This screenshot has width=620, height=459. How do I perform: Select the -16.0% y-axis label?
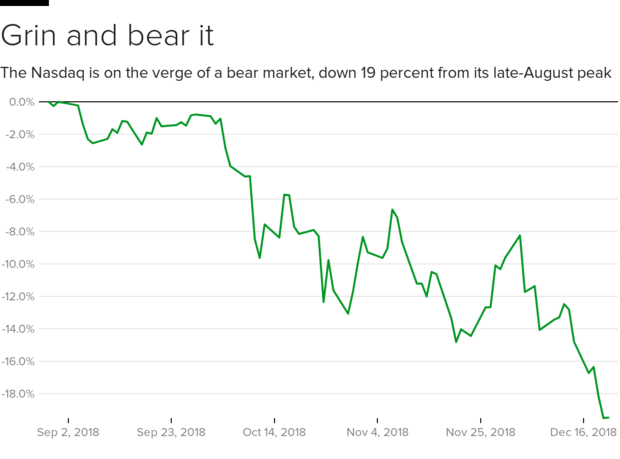click(x=17, y=362)
